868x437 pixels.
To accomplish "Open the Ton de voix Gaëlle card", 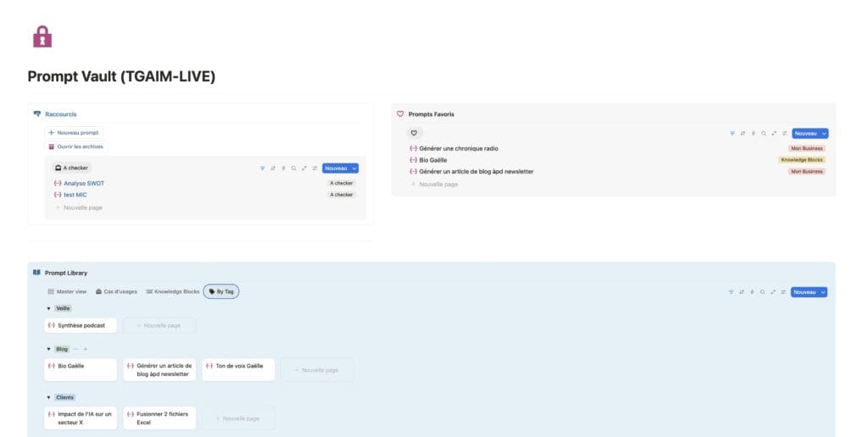I will click(238, 370).
